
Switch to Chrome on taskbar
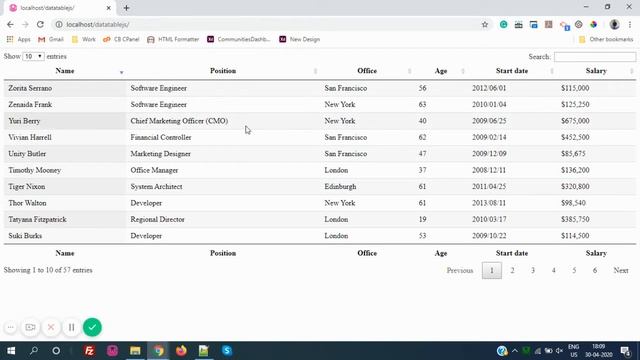(x=158, y=351)
